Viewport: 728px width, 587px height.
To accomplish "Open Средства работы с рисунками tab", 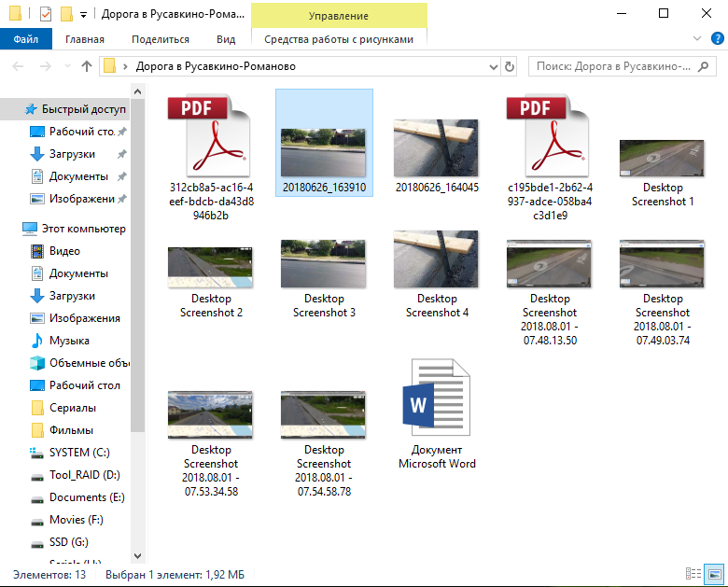I will coord(339,39).
